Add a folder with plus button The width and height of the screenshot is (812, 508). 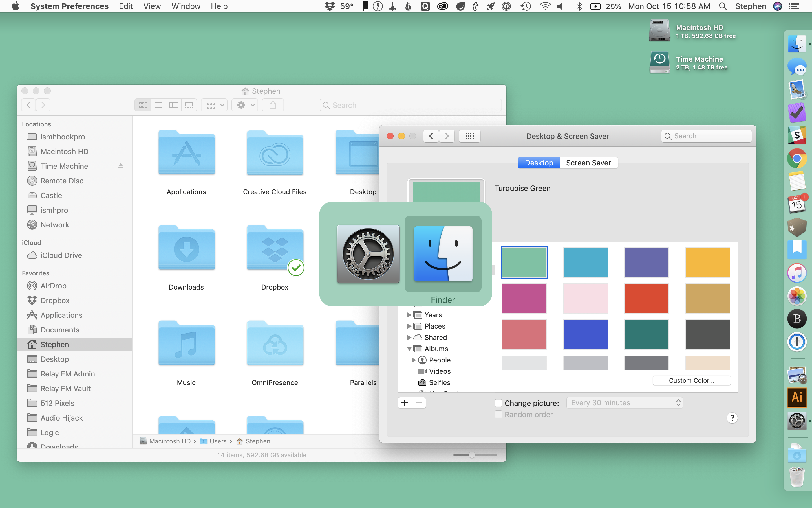coord(405,403)
